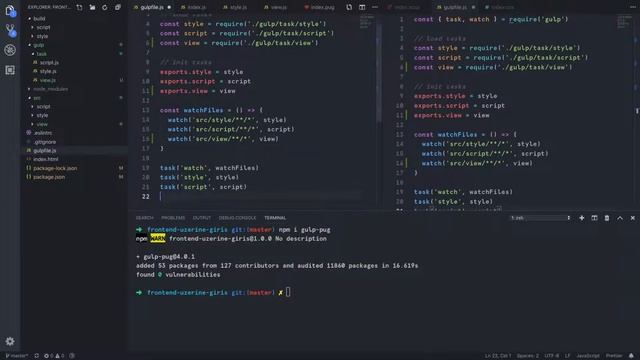Refresh the Explorer file tree

coord(105,7)
